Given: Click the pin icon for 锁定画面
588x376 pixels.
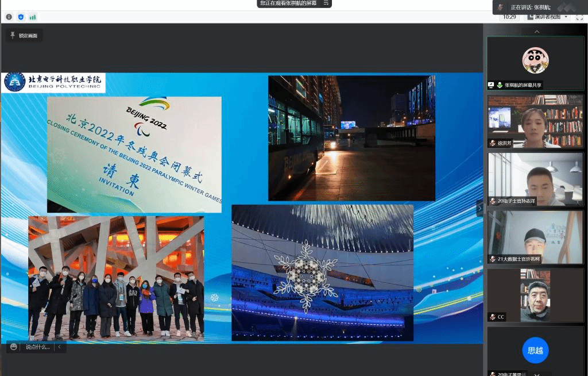Looking at the screenshot, I should tap(13, 35).
